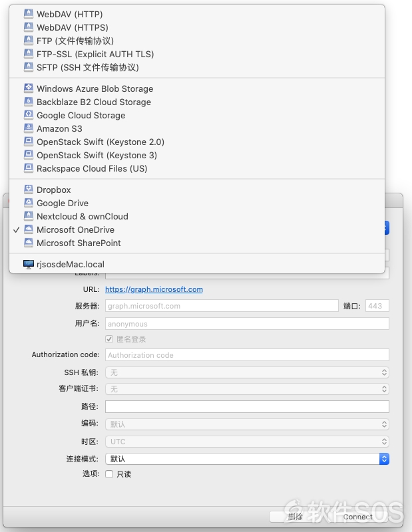
Task: Select WebDAV (HTTP) entry text
Action: [x=70, y=14]
